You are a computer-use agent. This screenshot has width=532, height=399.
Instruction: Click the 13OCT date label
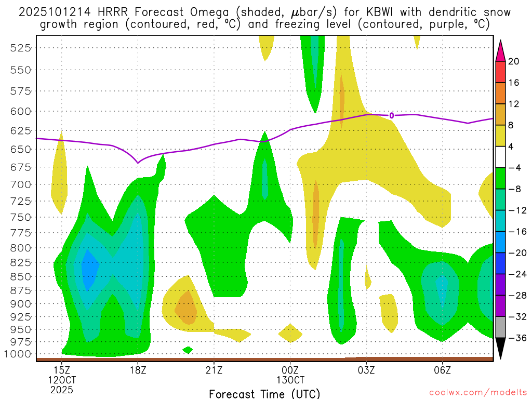pyautogui.click(x=290, y=380)
